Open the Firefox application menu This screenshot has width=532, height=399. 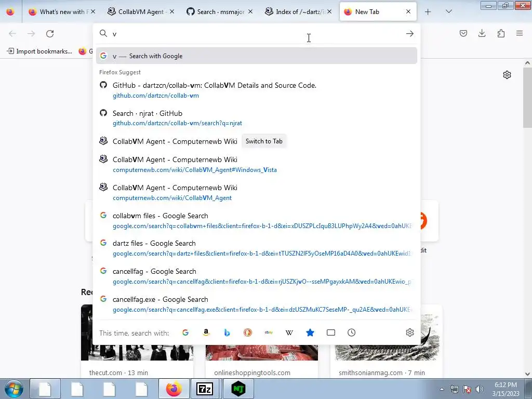(520, 33)
